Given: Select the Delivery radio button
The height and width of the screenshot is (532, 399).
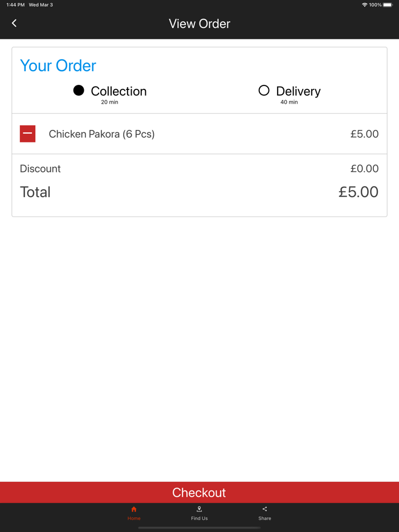Looking at the screenshot, I should tap(263, 91).
